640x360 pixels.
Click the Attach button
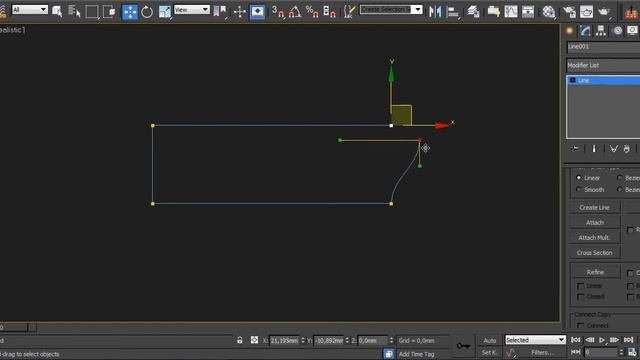tap(595, 223)
